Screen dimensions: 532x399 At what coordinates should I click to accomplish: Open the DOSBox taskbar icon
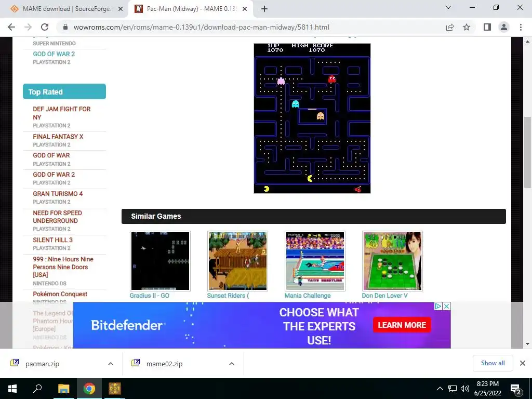115,389
